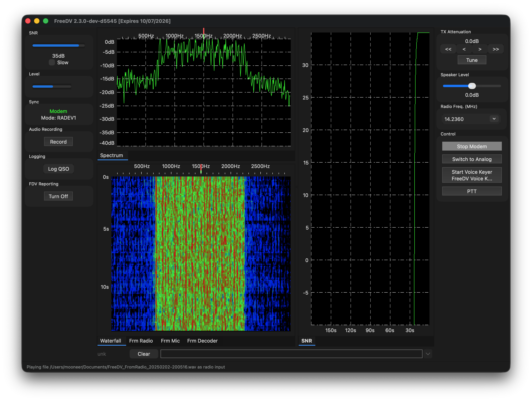Viewport: 532px width, 401px height.
Task: Click inside the waterfall display
Action: (x=201, y=254)
